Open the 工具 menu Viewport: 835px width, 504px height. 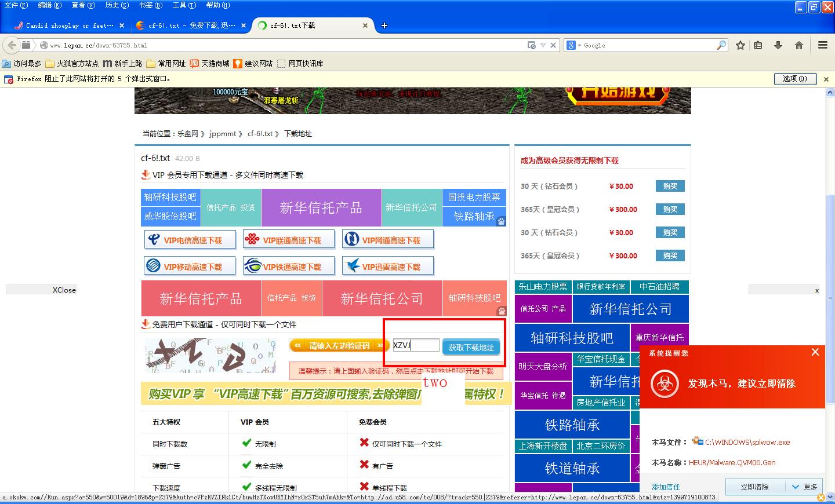click(184, 5)
